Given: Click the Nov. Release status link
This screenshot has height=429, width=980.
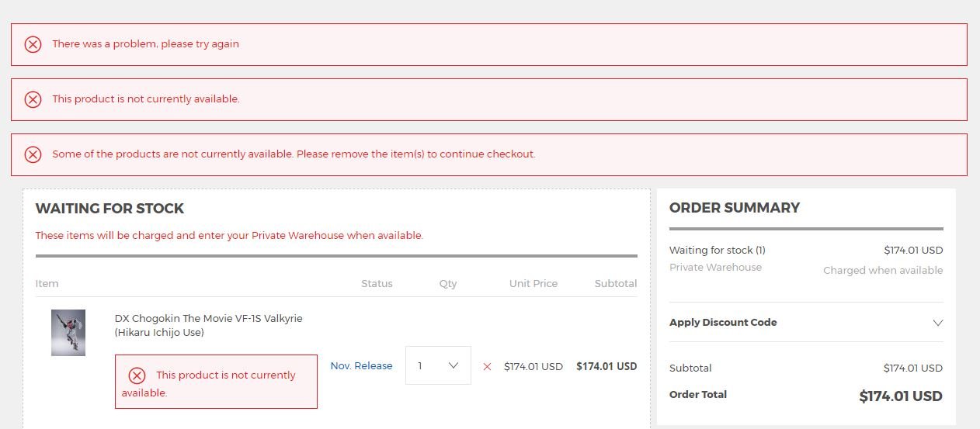Looking at the screenshot, I should coord(361,366).
